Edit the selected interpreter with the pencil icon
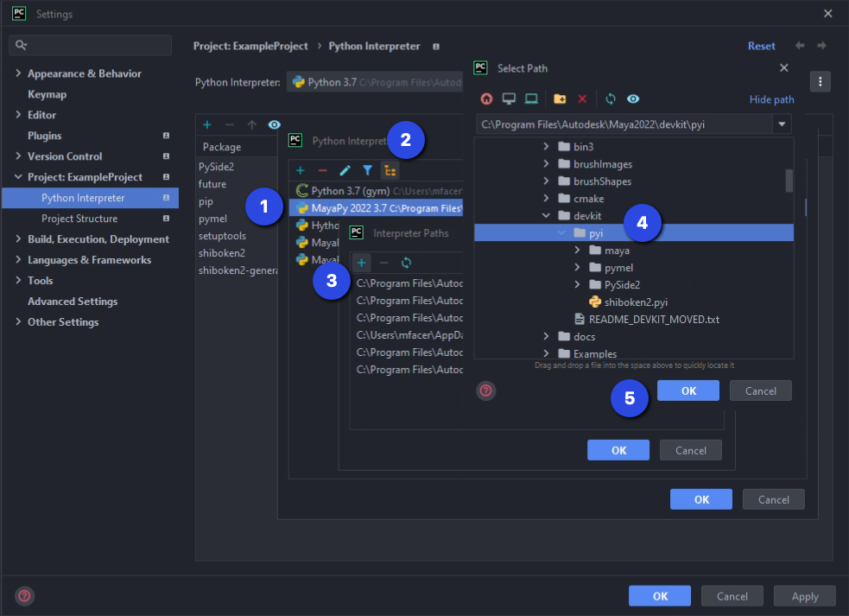Viewport: 849px width, 616px height. pos(346,170)
